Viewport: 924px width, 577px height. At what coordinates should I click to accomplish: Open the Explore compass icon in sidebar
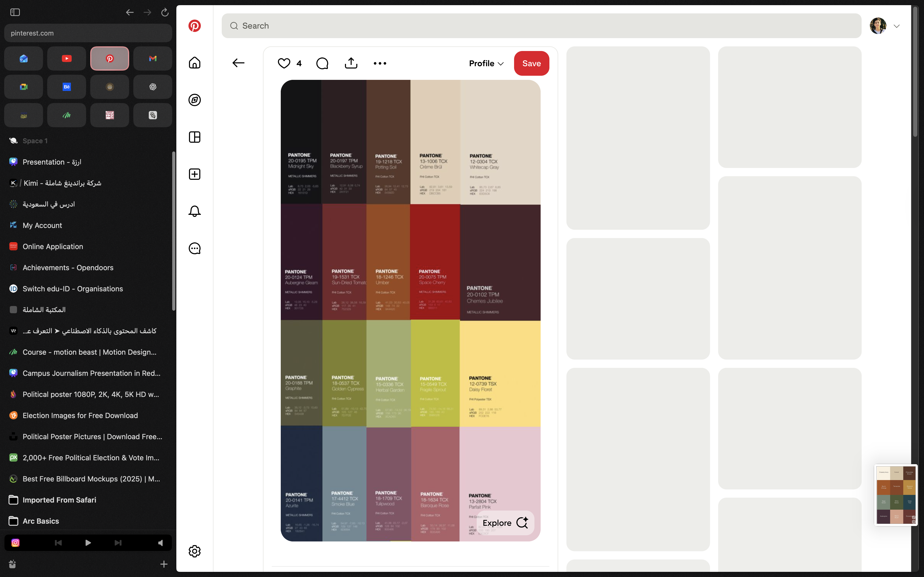pyautogui.click(x=195, y=100)
